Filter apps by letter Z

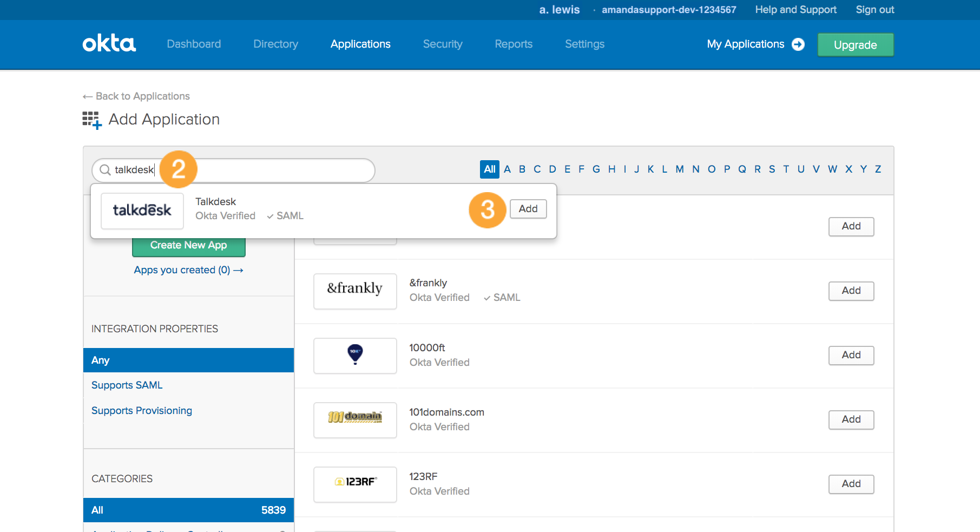click(x=878, y=169)
